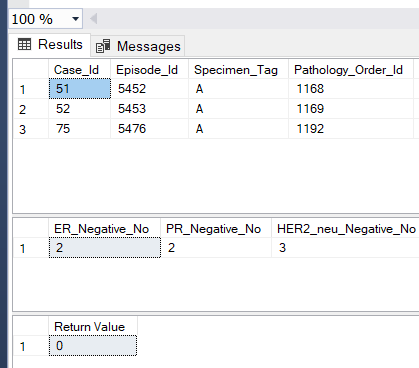The width and height of the screenshot is (419, 368).
Task: Select the Episode_Id column header
Action: tap(149, 69)
